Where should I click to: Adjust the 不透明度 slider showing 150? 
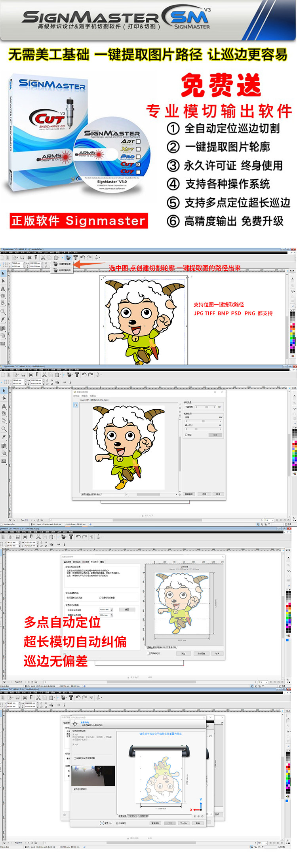(x=206, y=407)
